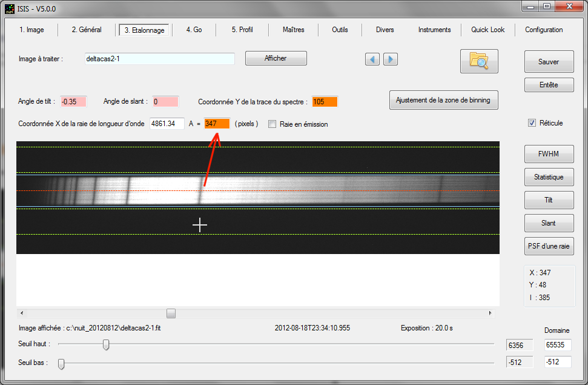
Task: Open the Divers tab
Action: [385, 30]
